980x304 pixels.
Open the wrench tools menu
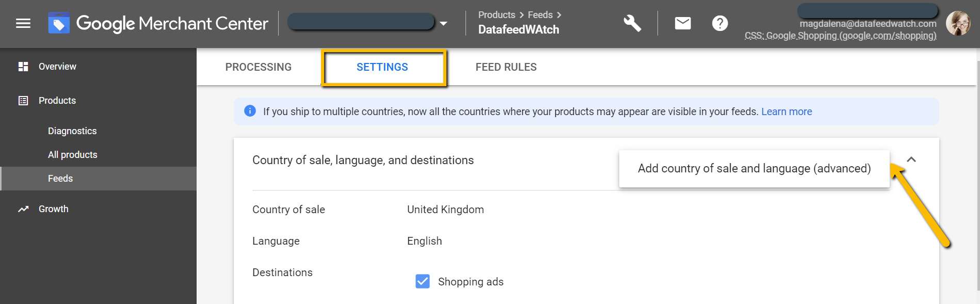pyautogui.click(x=632, y=23)
